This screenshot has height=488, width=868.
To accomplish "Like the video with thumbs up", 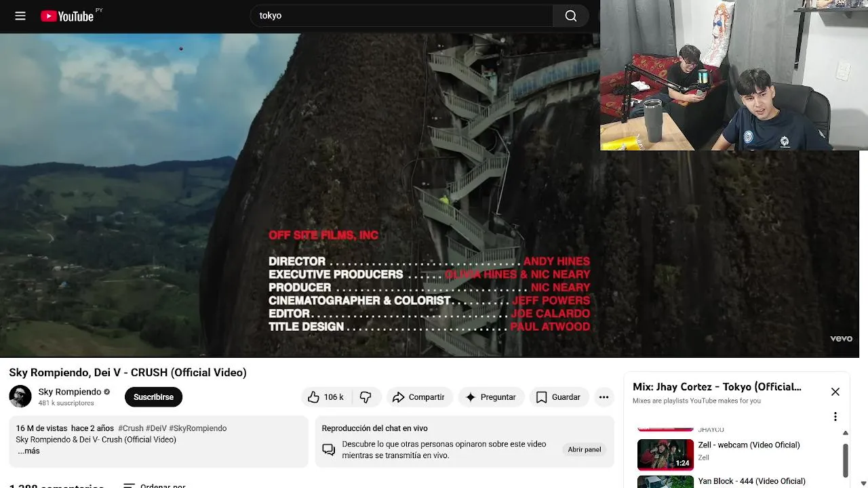I will click(325, 397).
